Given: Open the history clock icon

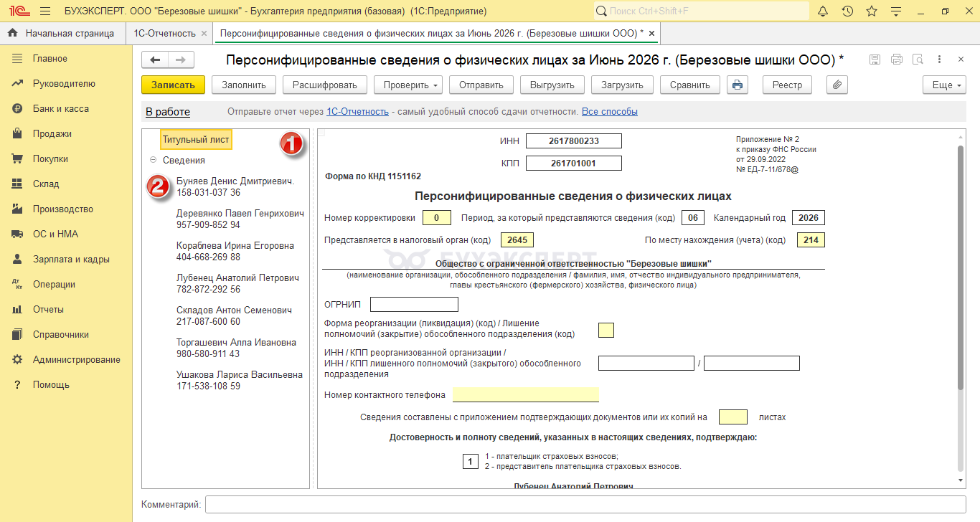Looking at the screenshot, I should pyautogui.click(x=847, y=11).
